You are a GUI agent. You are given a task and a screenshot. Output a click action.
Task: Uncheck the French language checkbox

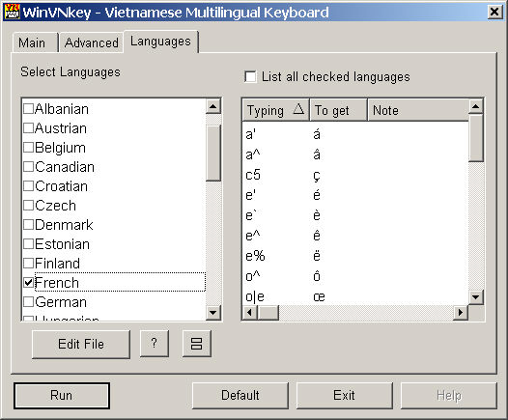29,283
